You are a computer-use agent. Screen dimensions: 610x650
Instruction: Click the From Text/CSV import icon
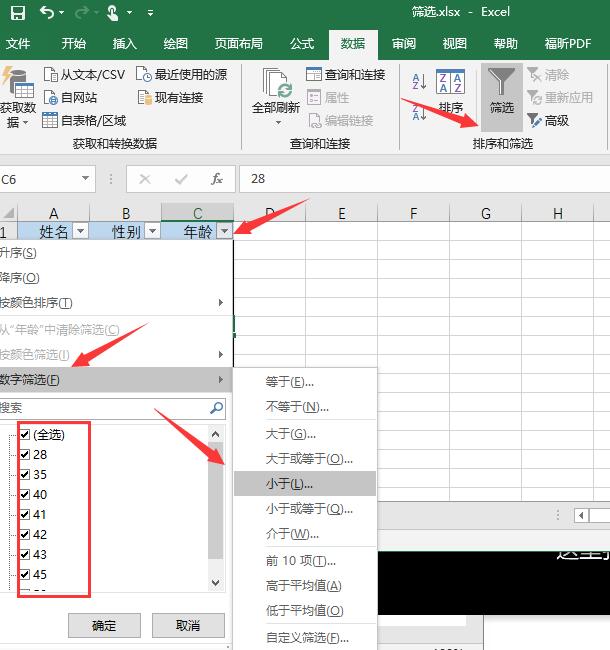(51, 75)
